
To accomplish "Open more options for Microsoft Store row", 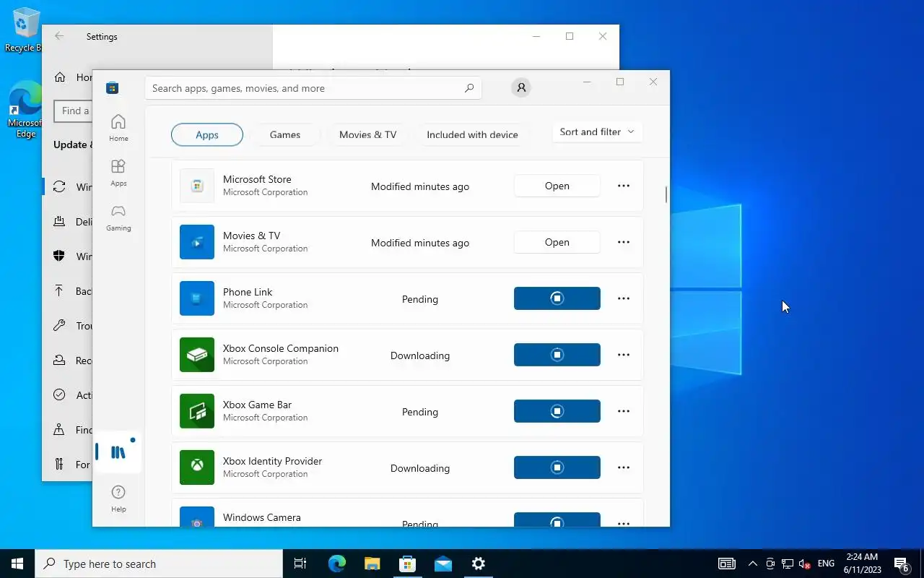I will coord(624,186).
